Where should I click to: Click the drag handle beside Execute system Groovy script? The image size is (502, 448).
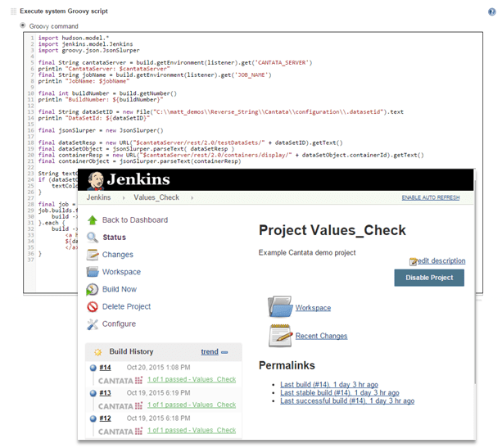(x=13, y=11)
